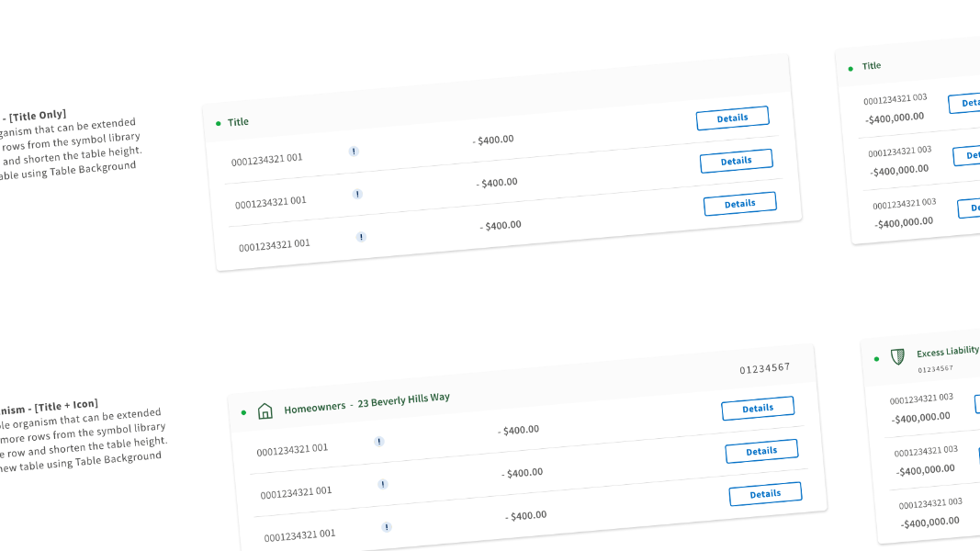The width and height of the screenshot is (980, 551).
Task: Click the shield icon beside Excess Liability
Action: pos(897,356)
